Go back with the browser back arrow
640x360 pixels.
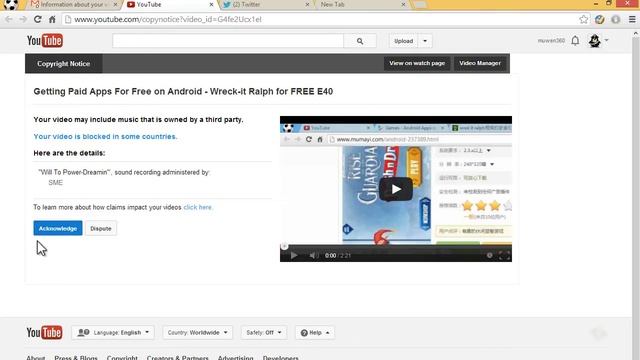coord(9,19)
